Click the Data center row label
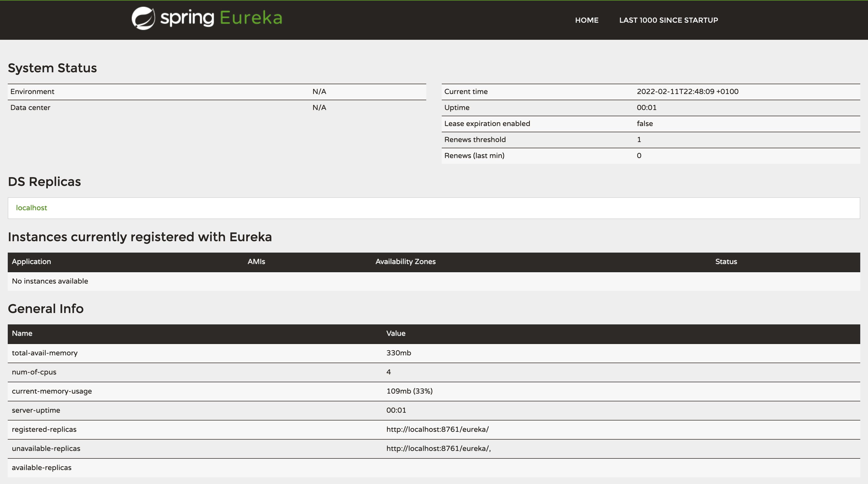Viewport: 868px width, 484px height. [30, 108]
